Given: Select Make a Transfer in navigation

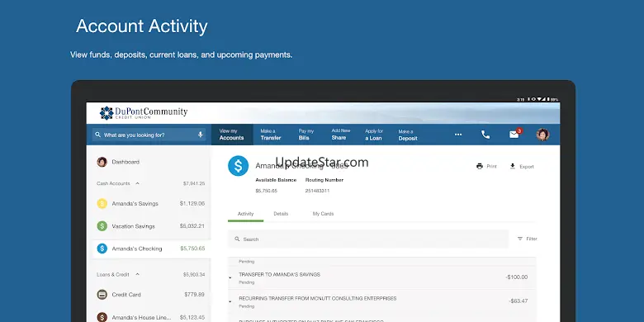Looking at the screenshot, I should pyautogui.click(x=271, y=135).
